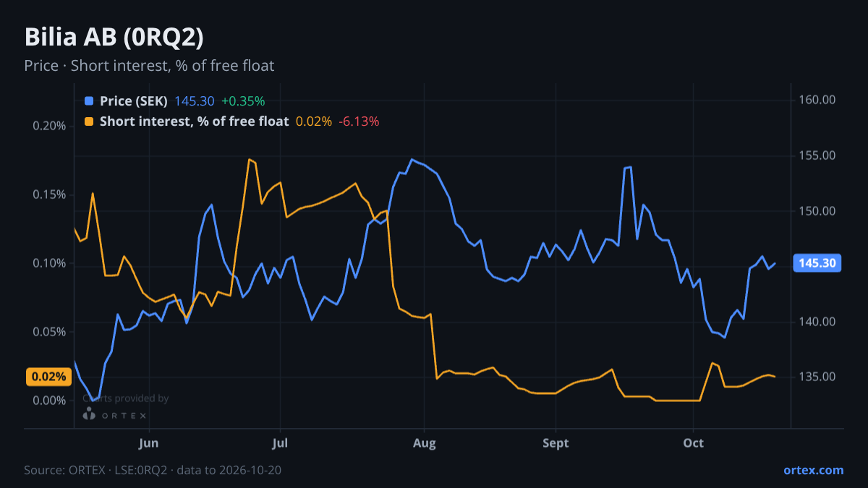Click the Jul x-axis label
Screen dimensions: 868x488
pos(280,443)
